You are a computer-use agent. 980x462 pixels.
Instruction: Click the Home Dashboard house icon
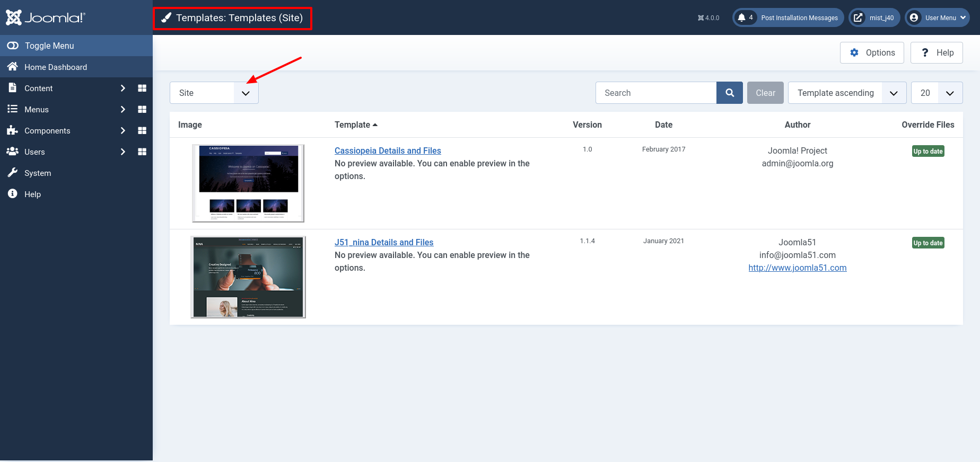pos(13,67)
